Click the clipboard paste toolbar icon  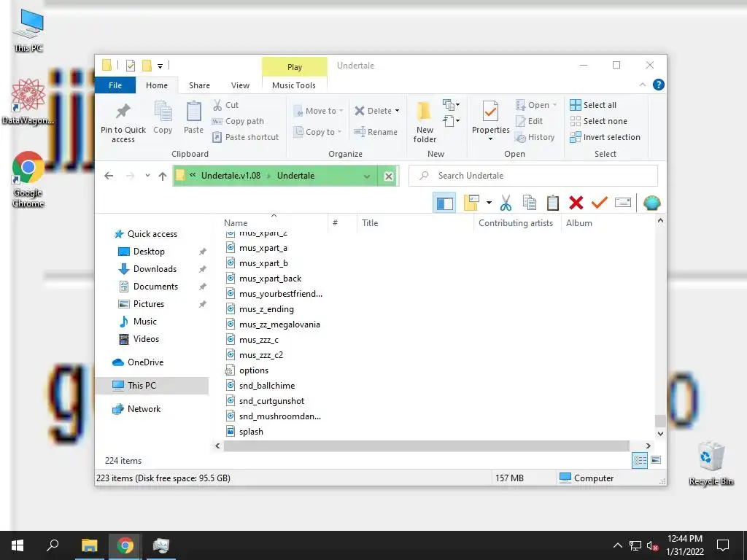pos(553,203)
